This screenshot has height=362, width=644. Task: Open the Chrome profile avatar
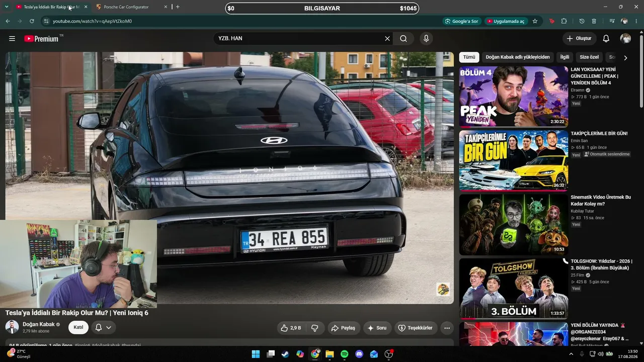click(x=624, y=21)
